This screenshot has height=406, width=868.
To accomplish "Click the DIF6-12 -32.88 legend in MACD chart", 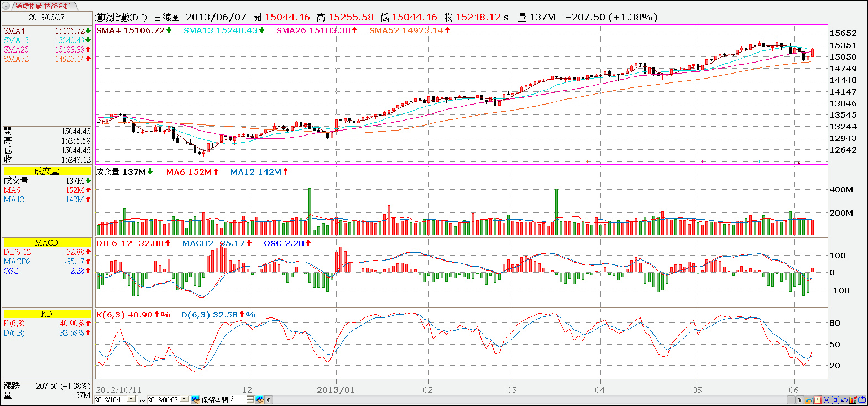I will pyautogui.click(x=133, y=243).
